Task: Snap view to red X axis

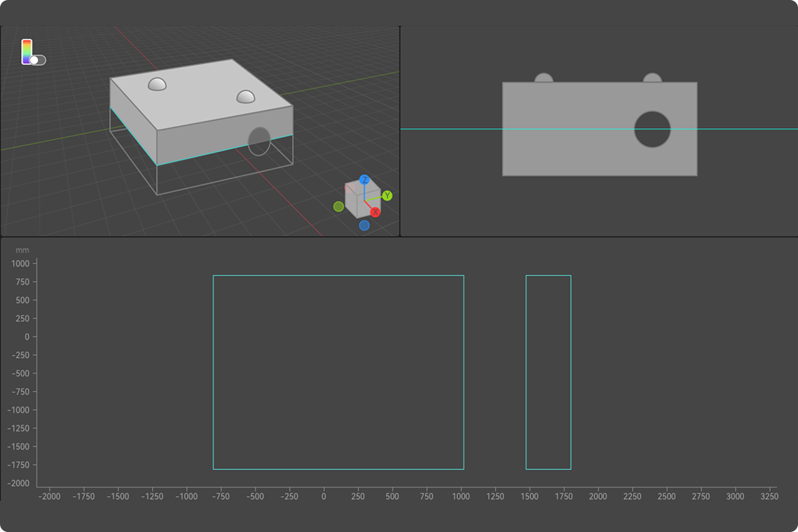Action: 375,212
